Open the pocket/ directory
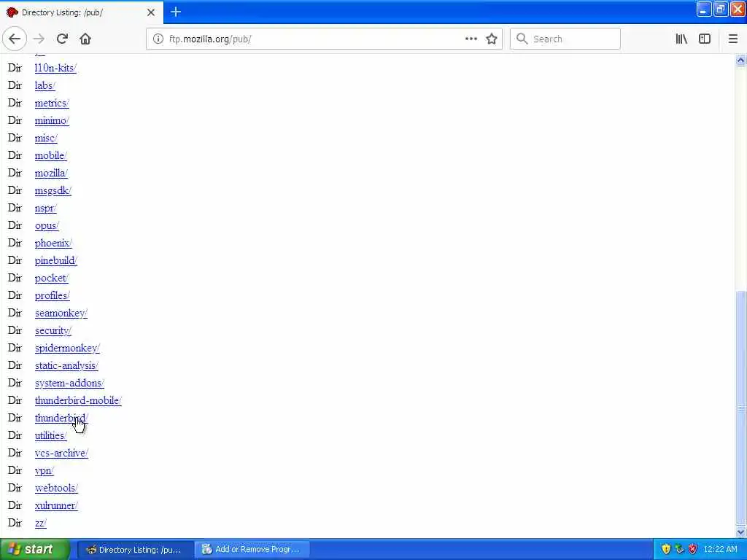 click(x=52, y=278)
